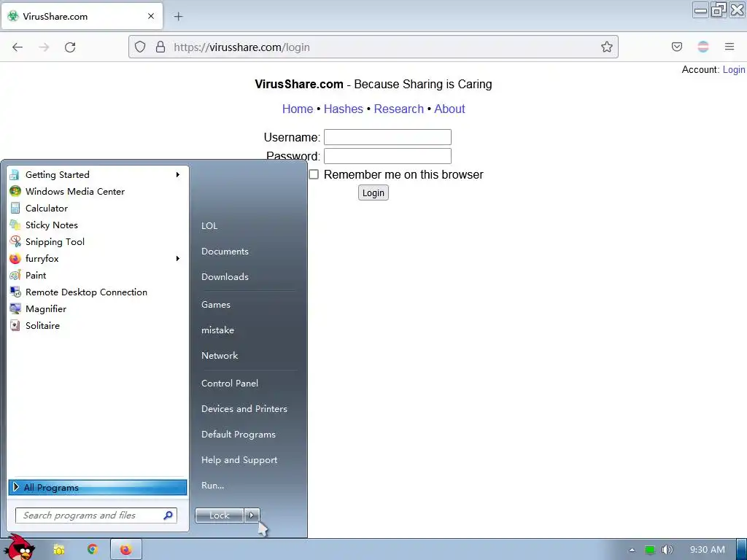Click the URL address bar
Viewport: 747px width, 560px height.
click(373, 47)
